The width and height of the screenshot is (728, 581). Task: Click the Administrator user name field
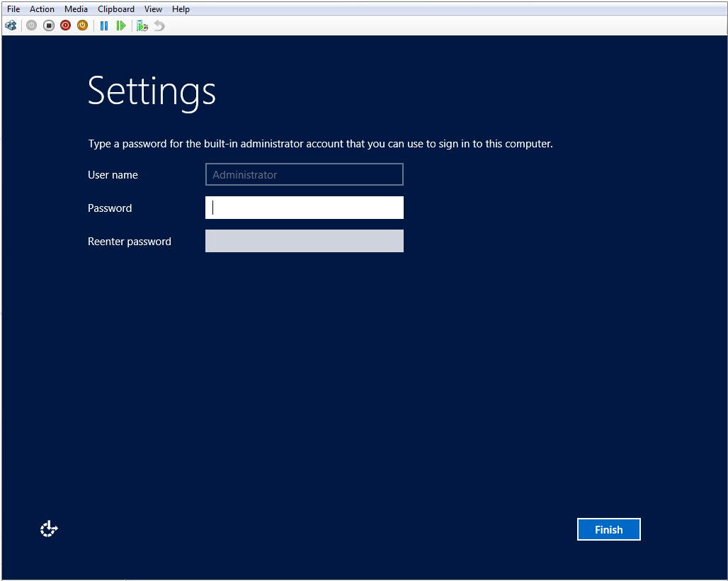pos(305,174)
